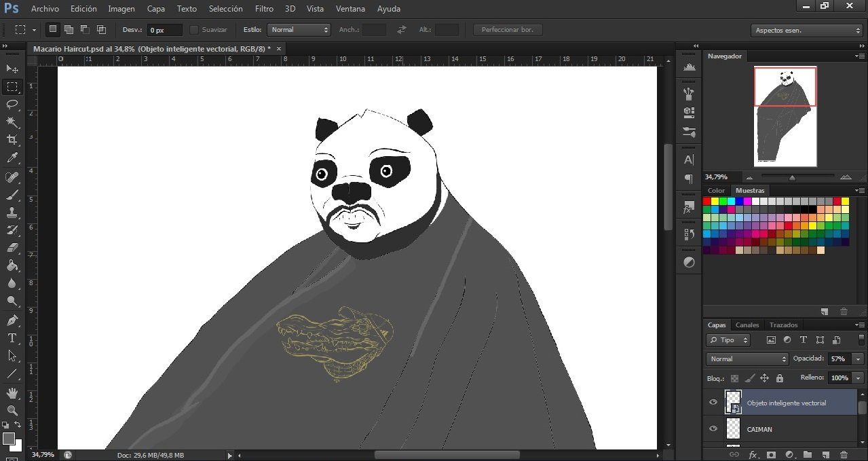Select the Hand tool
868x461 pixels.
pyautogui.click(x=12, y=393)
